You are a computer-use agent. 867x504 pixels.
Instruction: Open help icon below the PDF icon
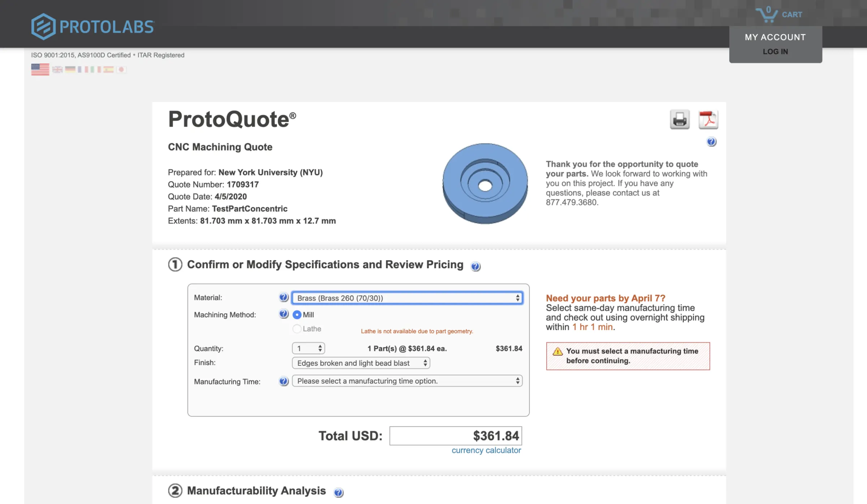711,142
